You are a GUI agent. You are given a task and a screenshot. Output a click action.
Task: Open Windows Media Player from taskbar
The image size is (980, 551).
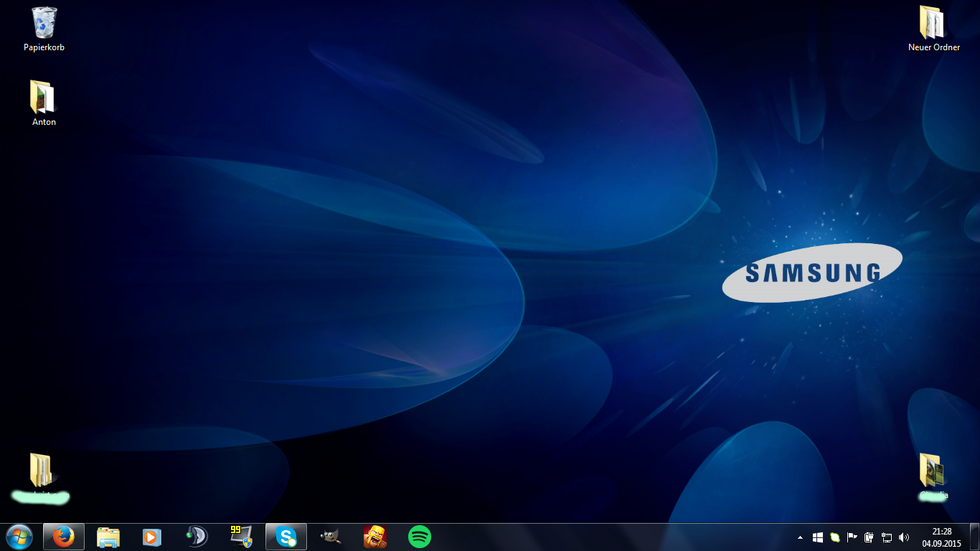coord(152,537)
